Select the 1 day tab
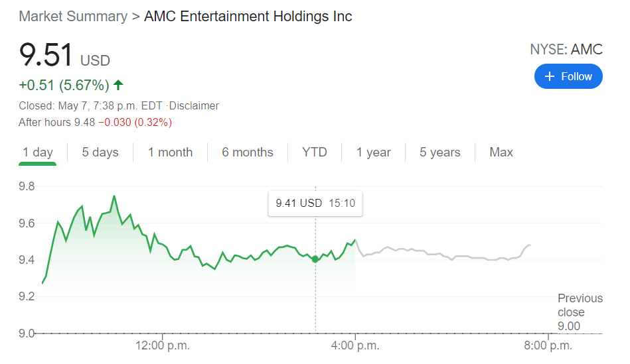This screenshot has width=630, height=364. [38, 152]
